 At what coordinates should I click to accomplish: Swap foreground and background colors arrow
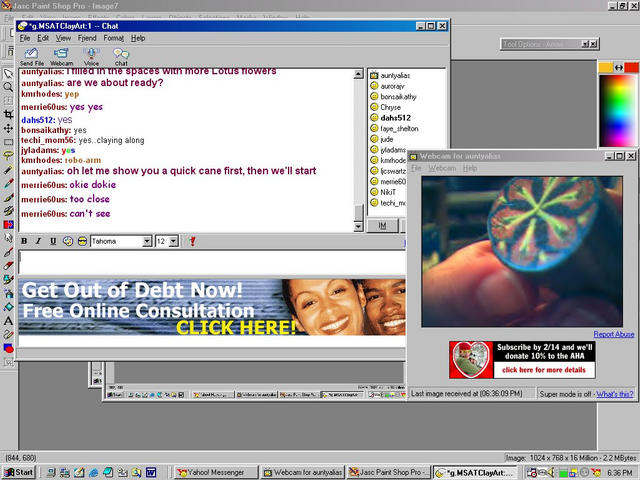tap(619, 67)
